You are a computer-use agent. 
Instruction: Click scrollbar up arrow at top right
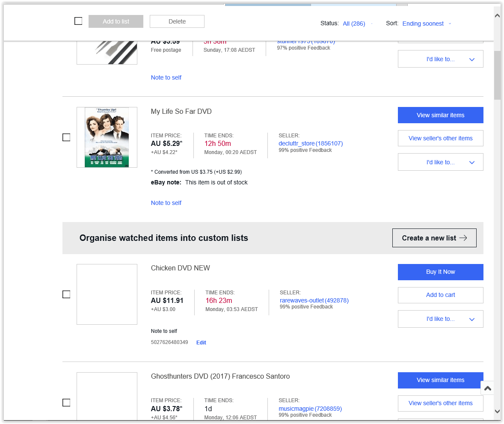tap(497, 16)
